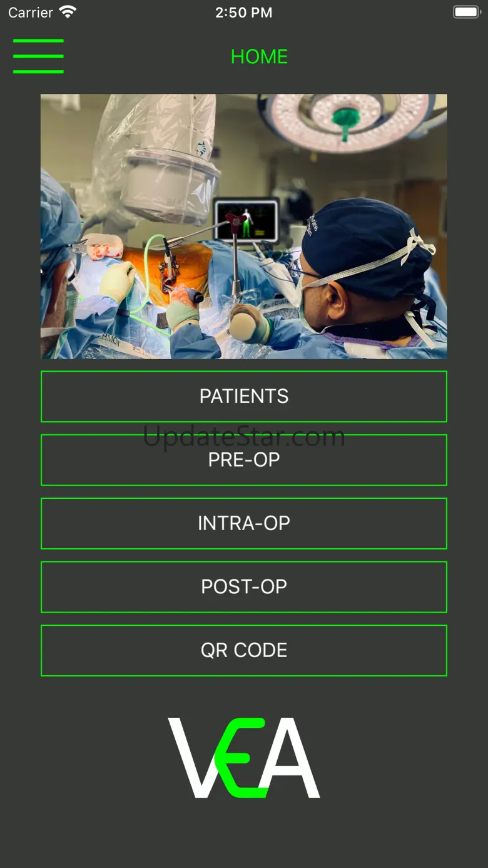488x868 pixels.
Task: Tap the battery indicator icon
Action: [466, 12]
